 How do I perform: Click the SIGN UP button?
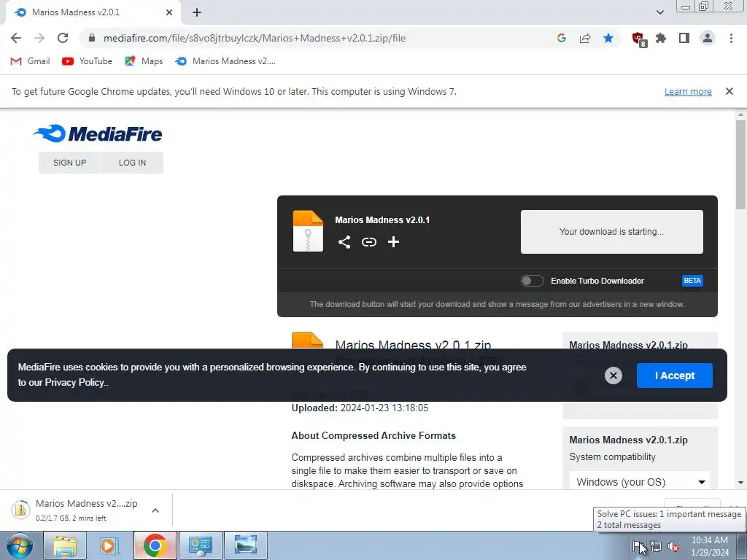pyautogui.click(x=69, y=163)
